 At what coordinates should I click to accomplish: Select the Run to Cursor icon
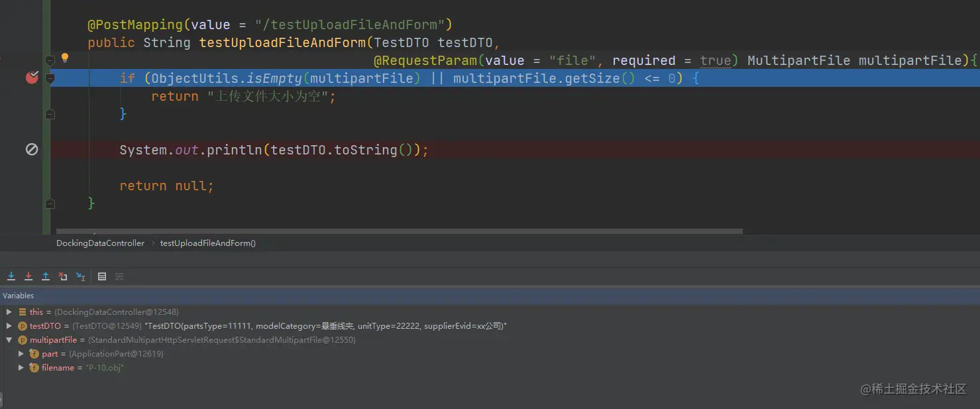click(x=80, y=276)
